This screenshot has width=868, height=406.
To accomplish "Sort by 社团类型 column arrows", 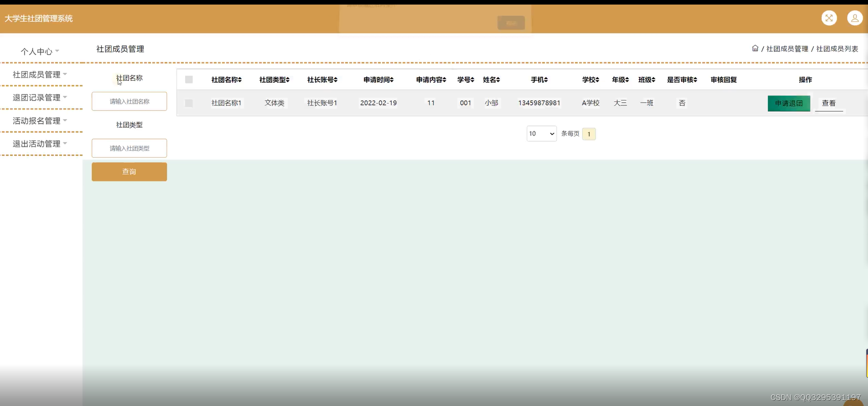I will [x=288, y=80].
